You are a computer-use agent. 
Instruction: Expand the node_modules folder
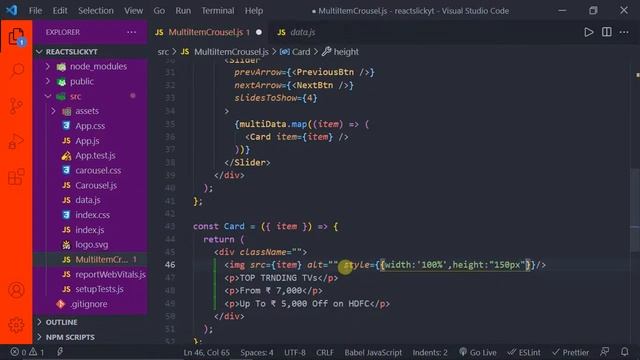(x=98, y=66)
